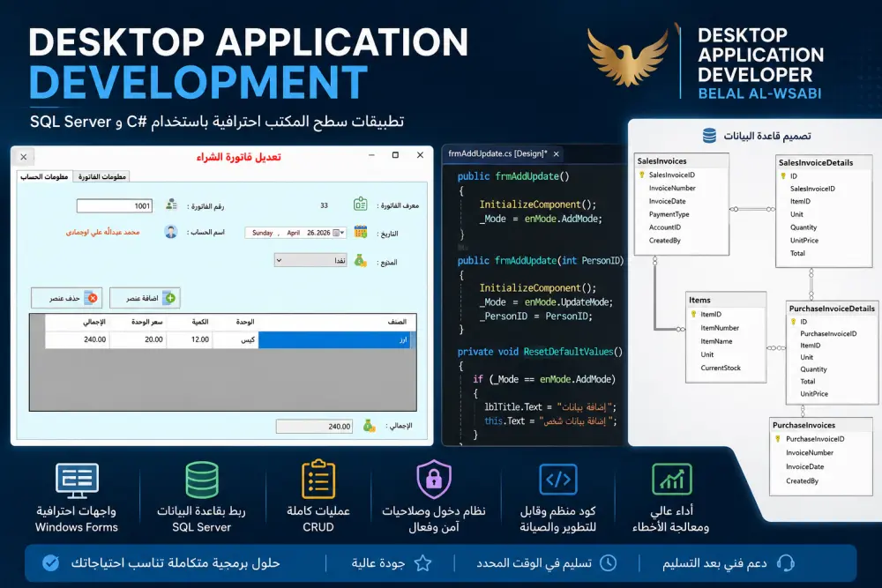This screenshot has height=588, width=882.
Task: Click the invoice ID value 33
Action: pos(324,205)
